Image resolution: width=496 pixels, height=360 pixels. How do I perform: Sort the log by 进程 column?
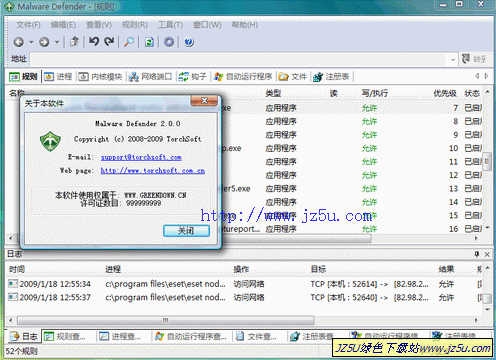(x=113, y=269)
